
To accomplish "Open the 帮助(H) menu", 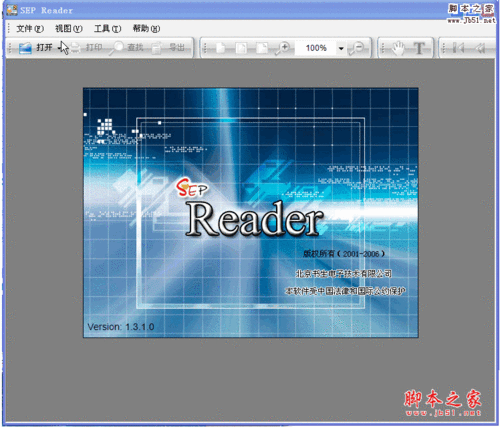I will click(x=146, y=29).
